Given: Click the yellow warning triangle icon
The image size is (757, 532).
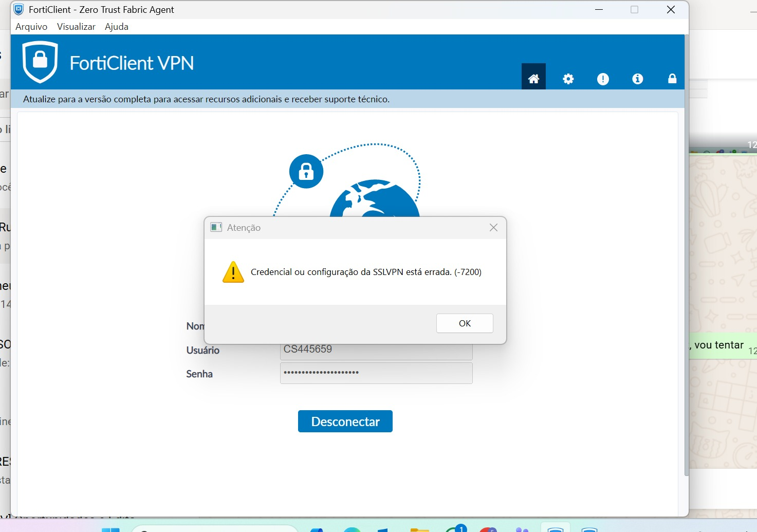Looking at the screenshot, I should point(233,272).
